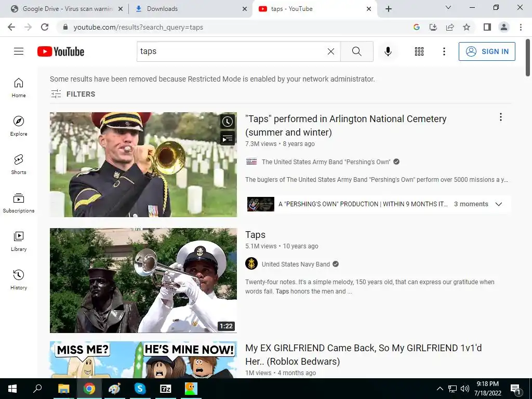Click the install app icon in address bar
This screenshot has width=532, height=399.
(x=433, y=27)
